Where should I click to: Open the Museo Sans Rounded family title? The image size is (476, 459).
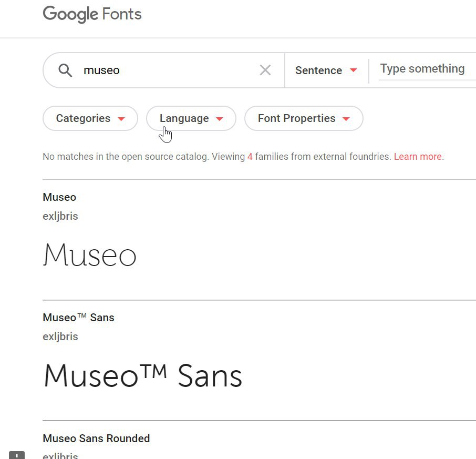click(x=96, y=438)
